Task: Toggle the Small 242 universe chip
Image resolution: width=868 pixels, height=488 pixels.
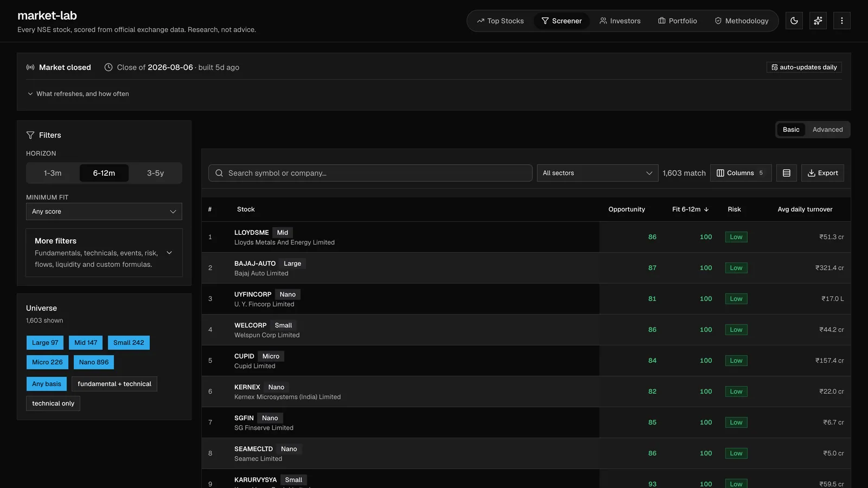Action: 129,343
